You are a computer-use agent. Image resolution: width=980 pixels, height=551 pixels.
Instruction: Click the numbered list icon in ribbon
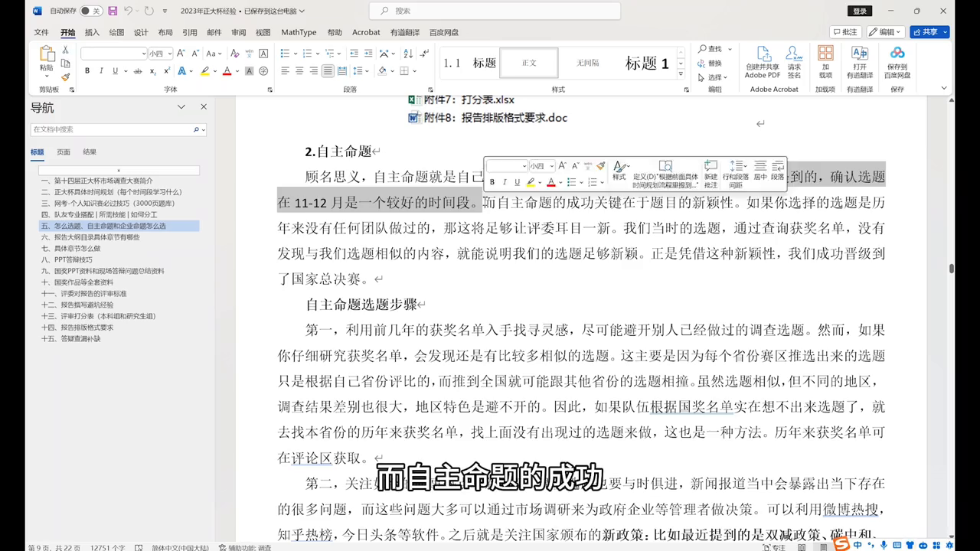coord(307,54)
